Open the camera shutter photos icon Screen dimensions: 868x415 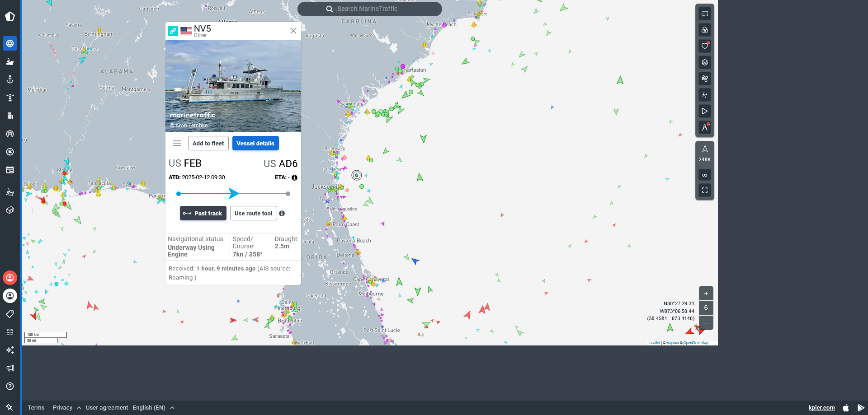(x=10, y=152)
